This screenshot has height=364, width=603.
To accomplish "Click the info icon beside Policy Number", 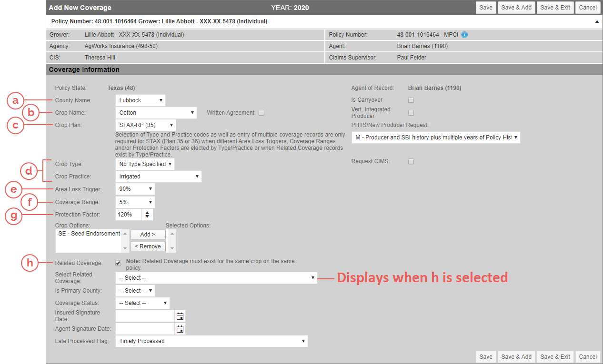I will click(x=464, y=35).
